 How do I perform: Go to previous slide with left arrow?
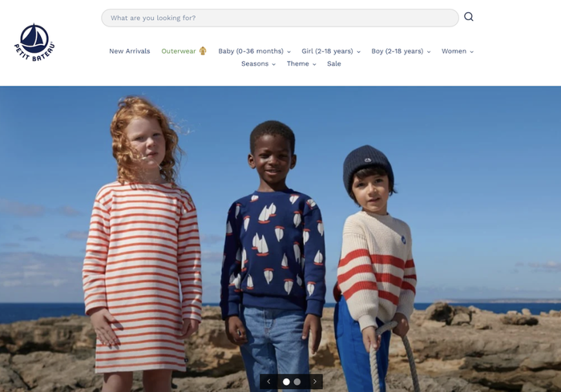point(268,382)
